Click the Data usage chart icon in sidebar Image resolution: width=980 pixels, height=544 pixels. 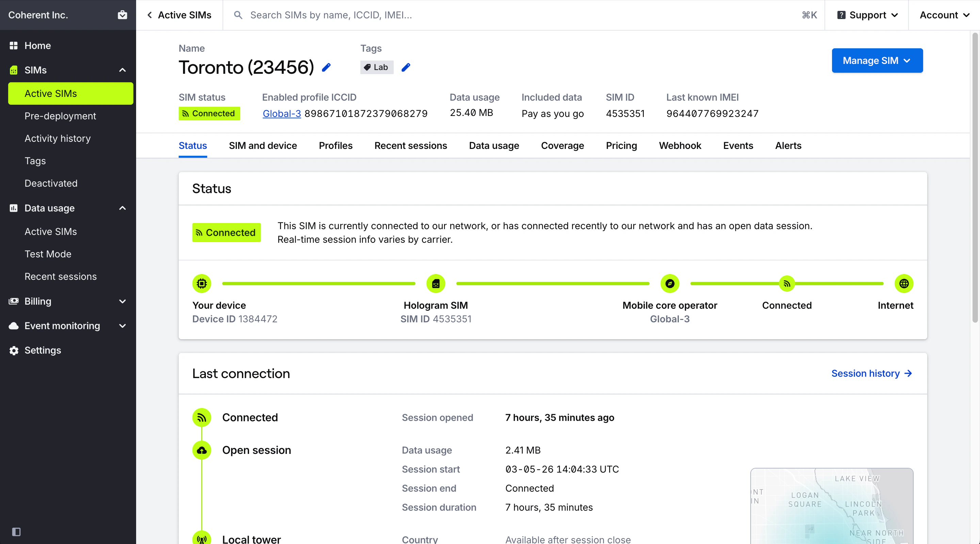pyautogui.click(x=14, y=208)
